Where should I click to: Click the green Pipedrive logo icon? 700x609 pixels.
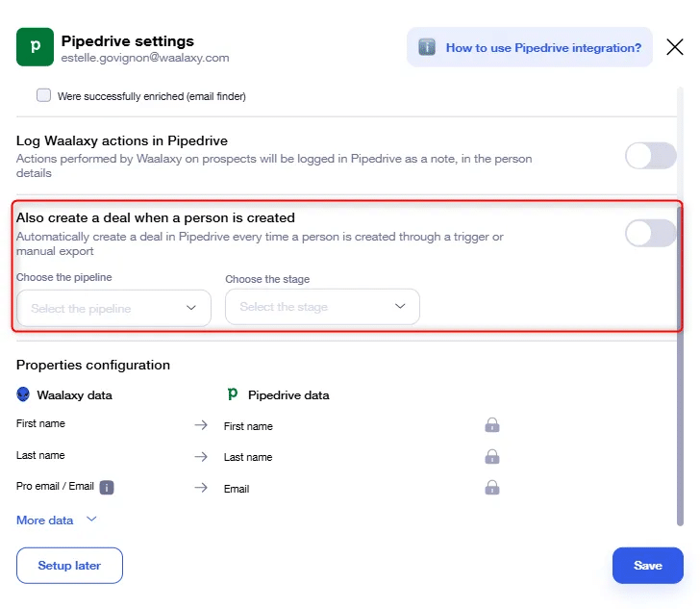pyautogui.click(x=35, y=47)
